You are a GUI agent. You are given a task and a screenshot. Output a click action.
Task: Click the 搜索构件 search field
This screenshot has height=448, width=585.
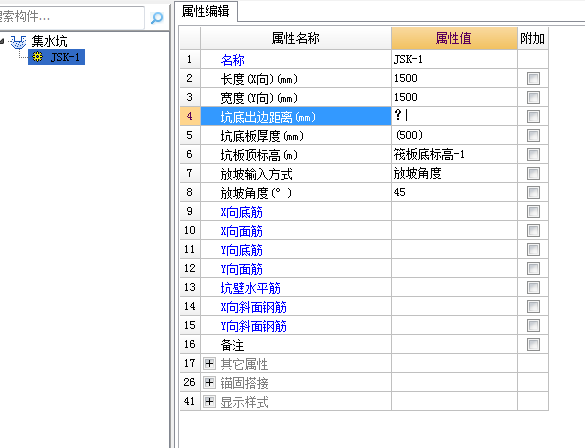pos(71,17)
